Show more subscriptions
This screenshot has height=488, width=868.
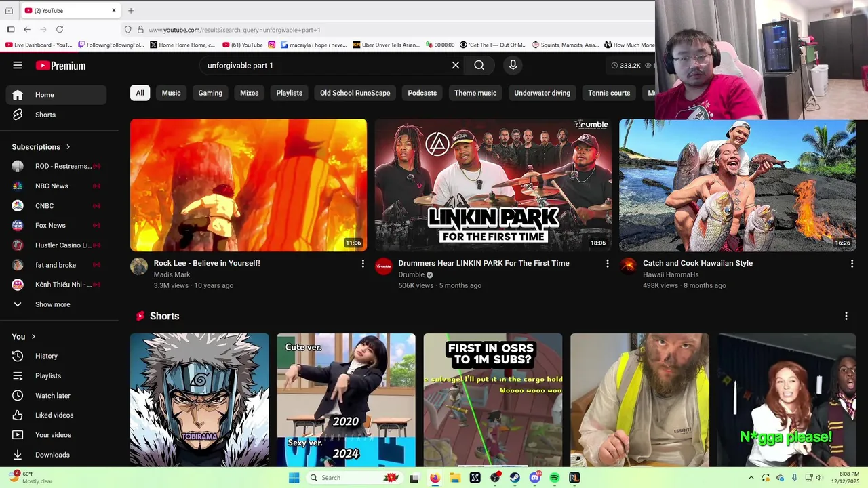pos(56,304)
